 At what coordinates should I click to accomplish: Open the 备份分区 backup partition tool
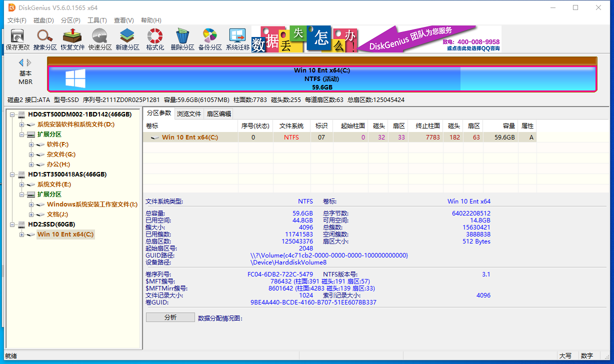point(210,39)
